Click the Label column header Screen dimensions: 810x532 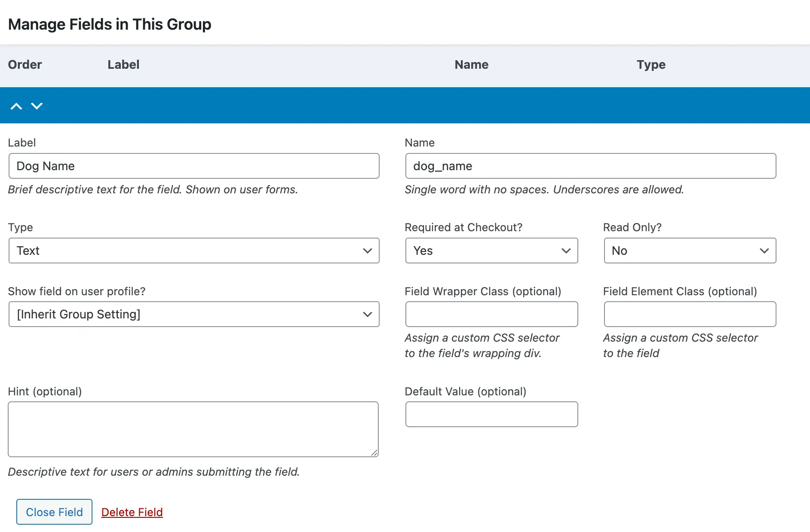pos(123,64)
